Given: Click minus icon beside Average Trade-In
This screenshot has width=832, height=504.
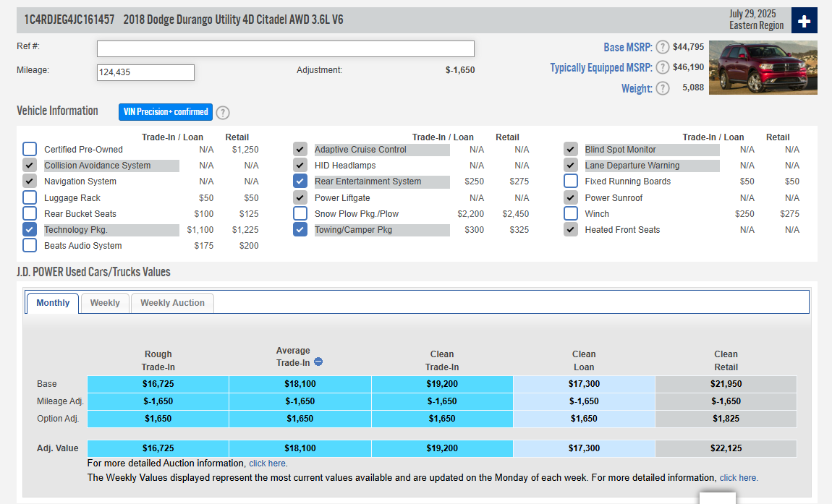Looking at the screenshot, I should (x=318, y=362).
